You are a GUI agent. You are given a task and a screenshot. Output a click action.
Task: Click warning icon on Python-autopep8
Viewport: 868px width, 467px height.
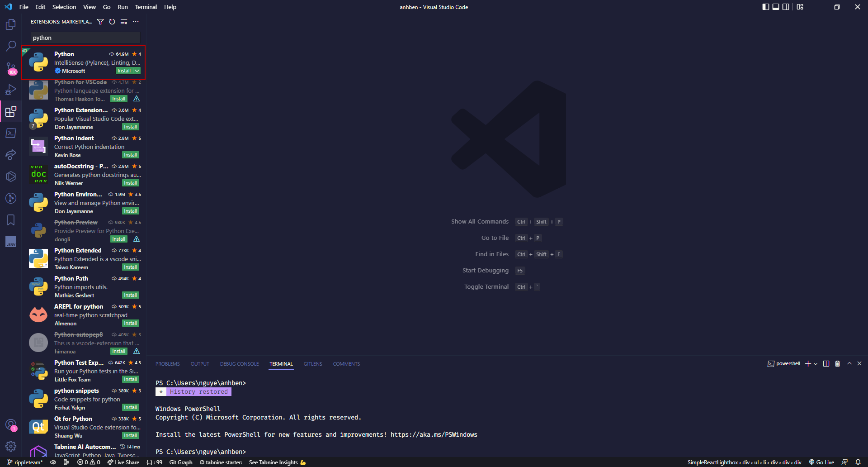tap(137, 351)
